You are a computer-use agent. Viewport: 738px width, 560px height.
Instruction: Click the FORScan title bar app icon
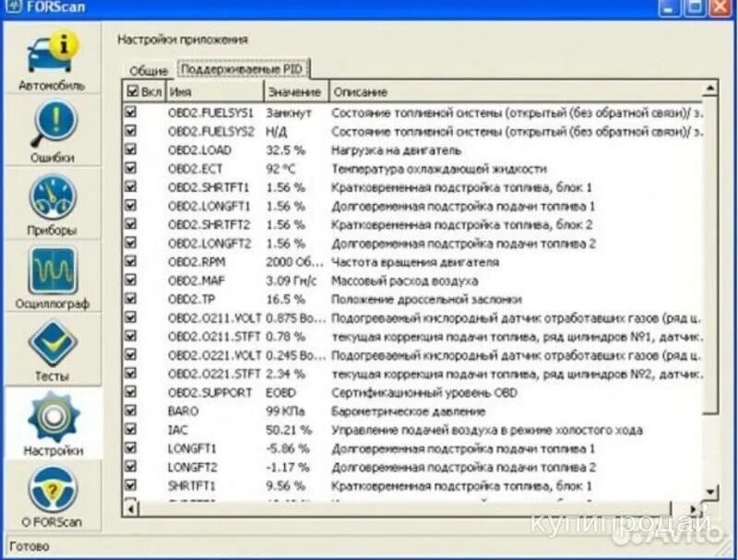click(x=13, y=6)
